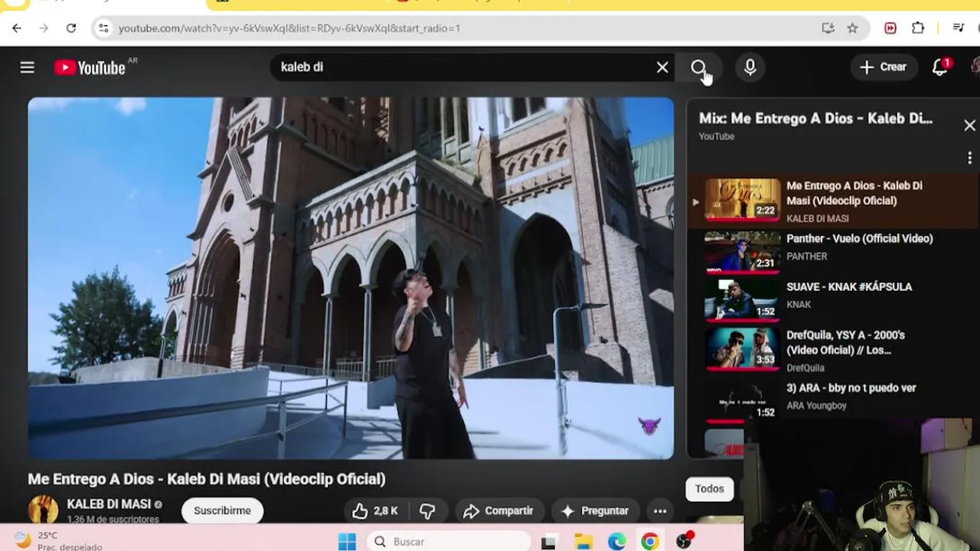Image resolution: width=980 pixels, height=551 pixels.
Task: Go back in the browser
Action: (17, 28)
